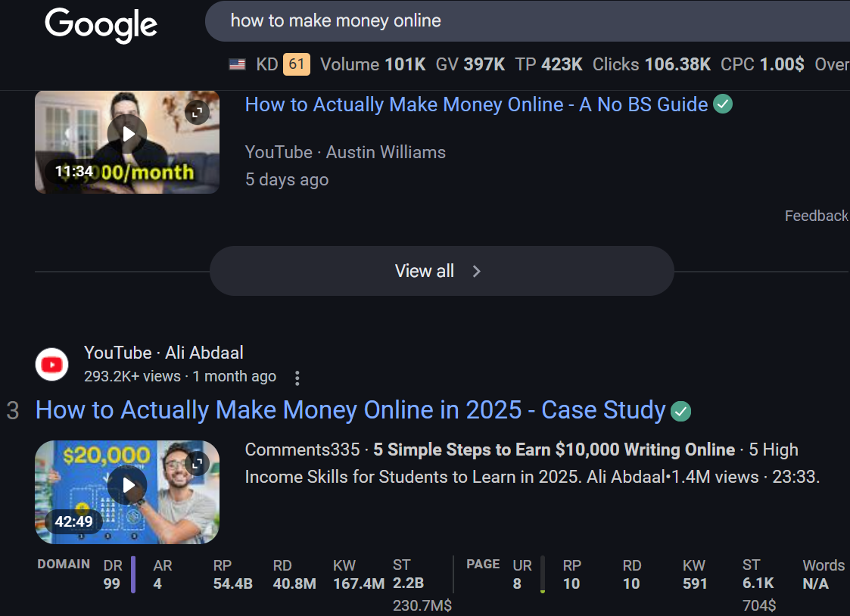Click the KD 61 difficulty badge
Image resolution: width=850 pixels, height=616 pixels.
297,64
